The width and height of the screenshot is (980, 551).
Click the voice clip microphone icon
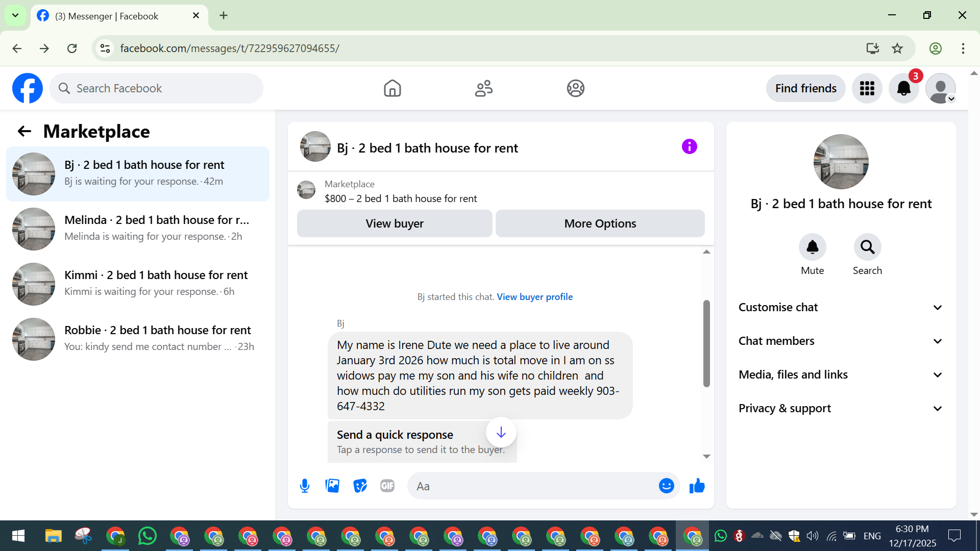tap(305, 486)
